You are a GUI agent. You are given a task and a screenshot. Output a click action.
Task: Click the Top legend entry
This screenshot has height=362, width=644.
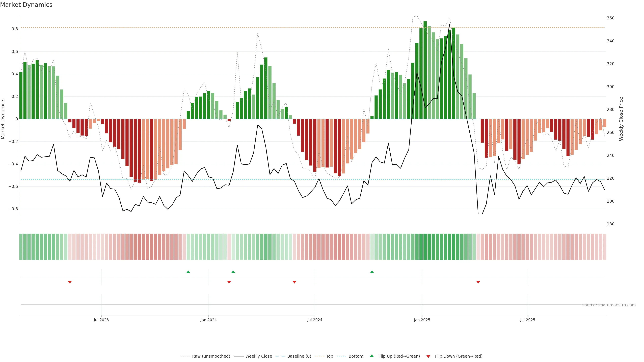[x=330, y=356]
